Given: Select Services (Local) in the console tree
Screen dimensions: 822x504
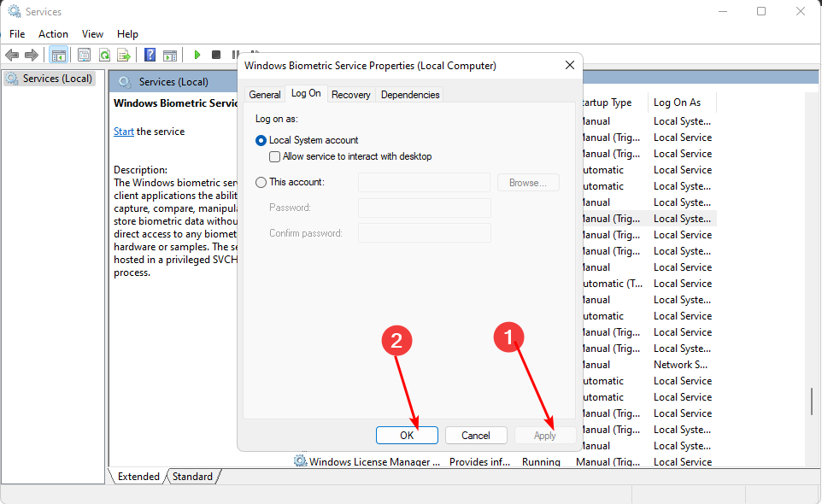Looking at the screenshot, I should click(50, 79).
